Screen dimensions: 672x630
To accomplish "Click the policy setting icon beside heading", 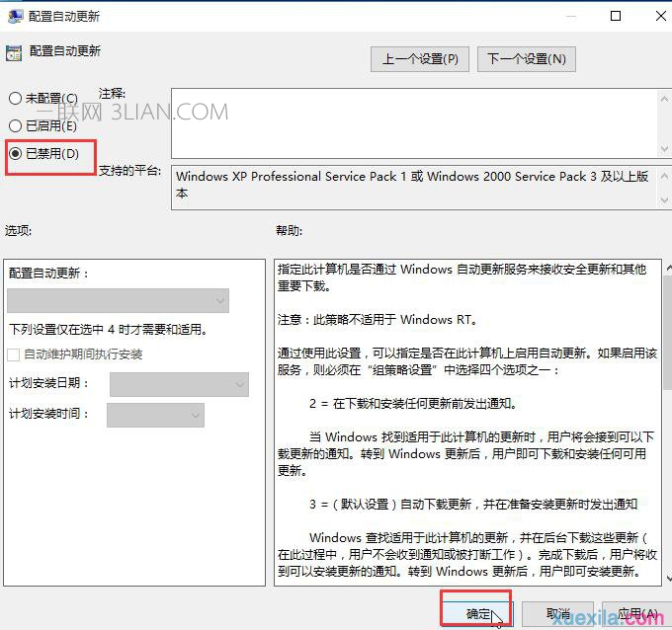I will click(x=14, y=53).
